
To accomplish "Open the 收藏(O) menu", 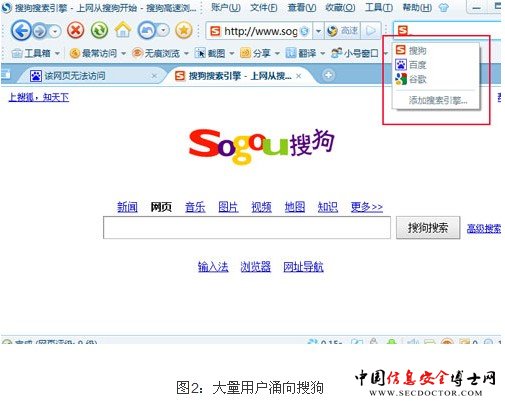I will [340, 7].
